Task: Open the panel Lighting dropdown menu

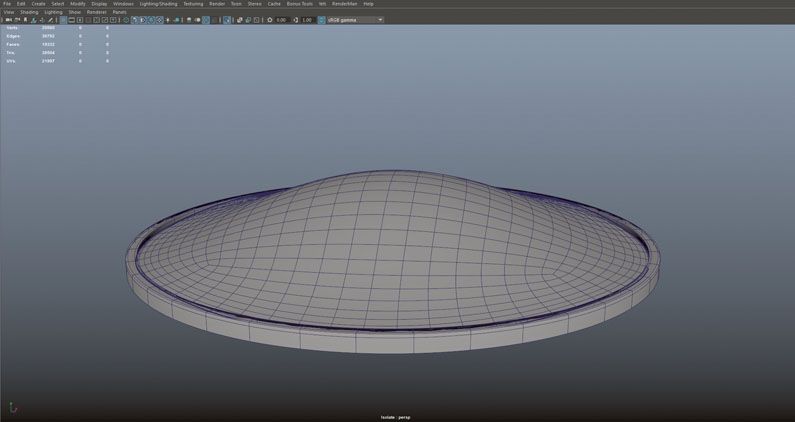Action: point(53,12)
